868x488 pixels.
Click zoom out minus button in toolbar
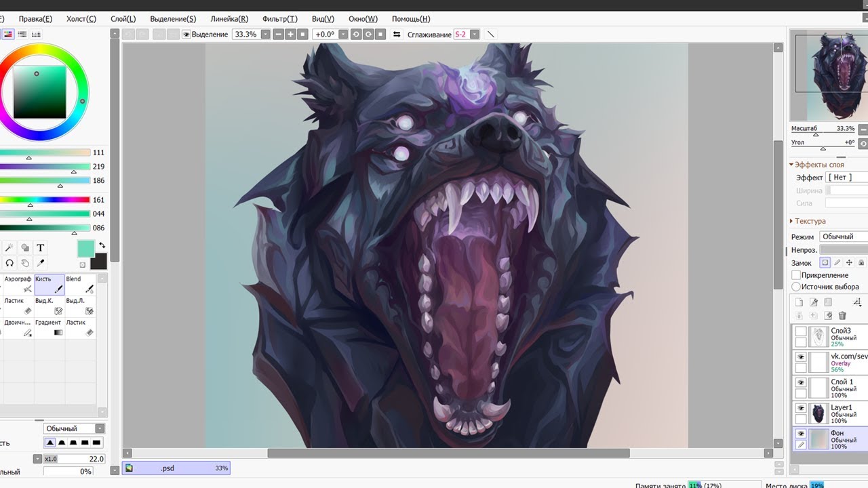coord(278,34)
